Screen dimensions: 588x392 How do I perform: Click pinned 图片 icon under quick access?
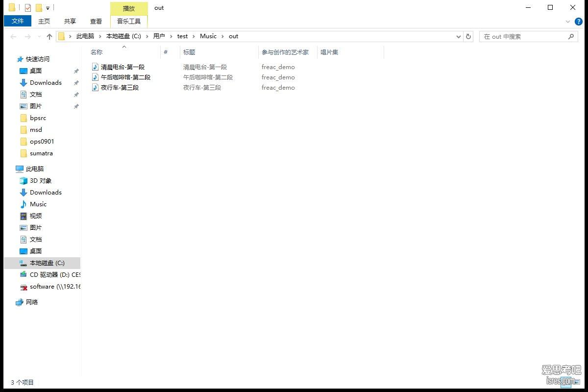tap(23, 106)
